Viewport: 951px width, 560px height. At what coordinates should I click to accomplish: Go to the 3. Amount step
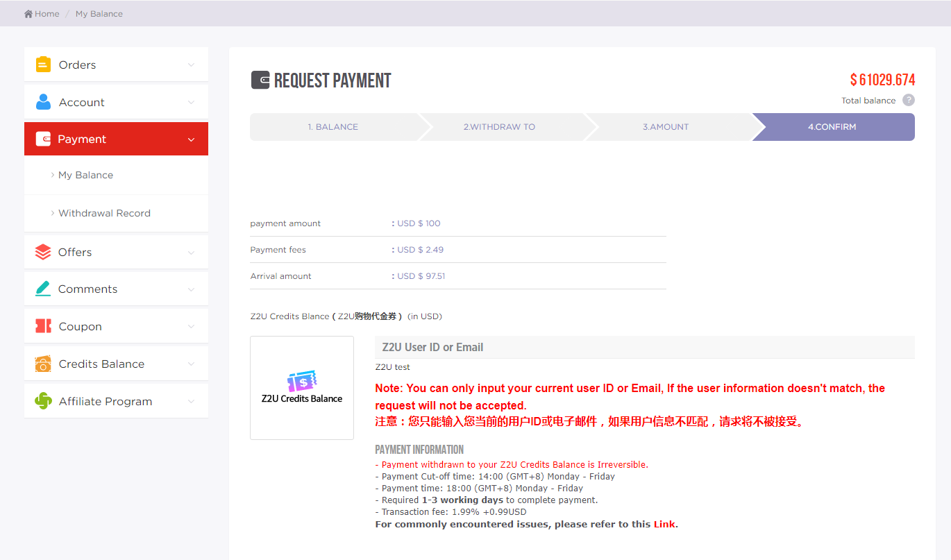(x=665, y=127)
